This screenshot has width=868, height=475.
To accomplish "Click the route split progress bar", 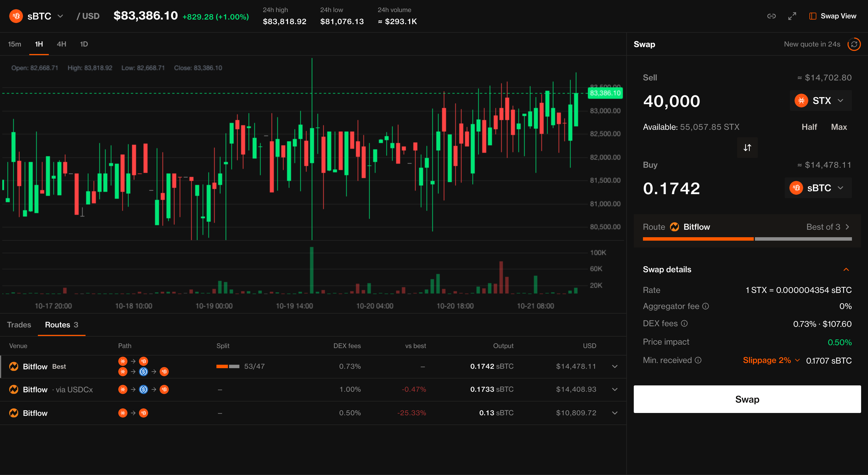I will click(747, 239).
